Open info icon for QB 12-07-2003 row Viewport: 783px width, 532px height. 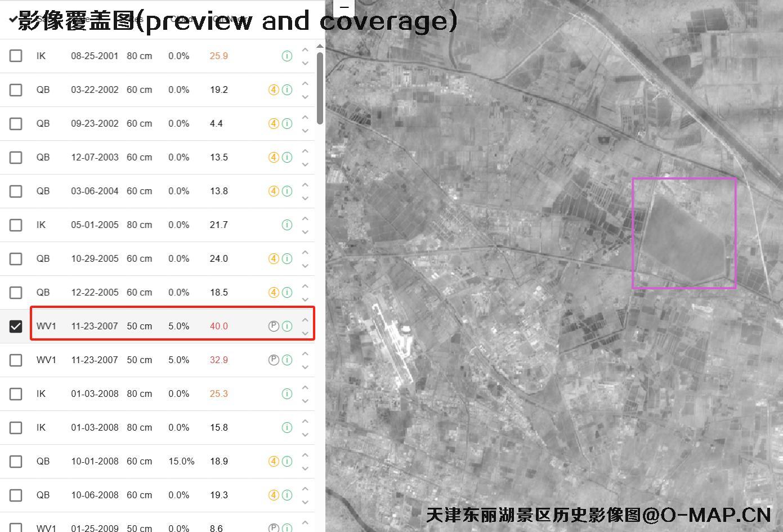(x=287, y=157)
